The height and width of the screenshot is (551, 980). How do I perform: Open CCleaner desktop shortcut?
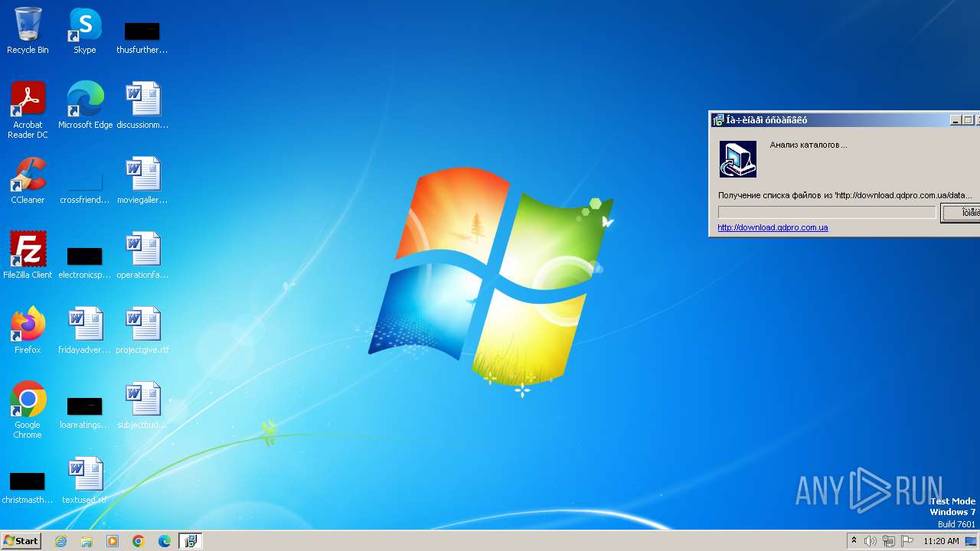(28, 181)
